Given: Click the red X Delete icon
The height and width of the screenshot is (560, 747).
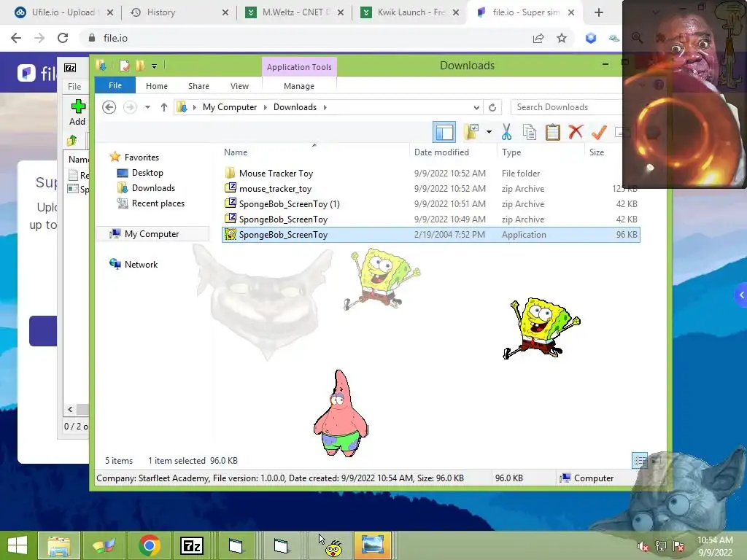Looking at the screenshot, I should 576,131.
